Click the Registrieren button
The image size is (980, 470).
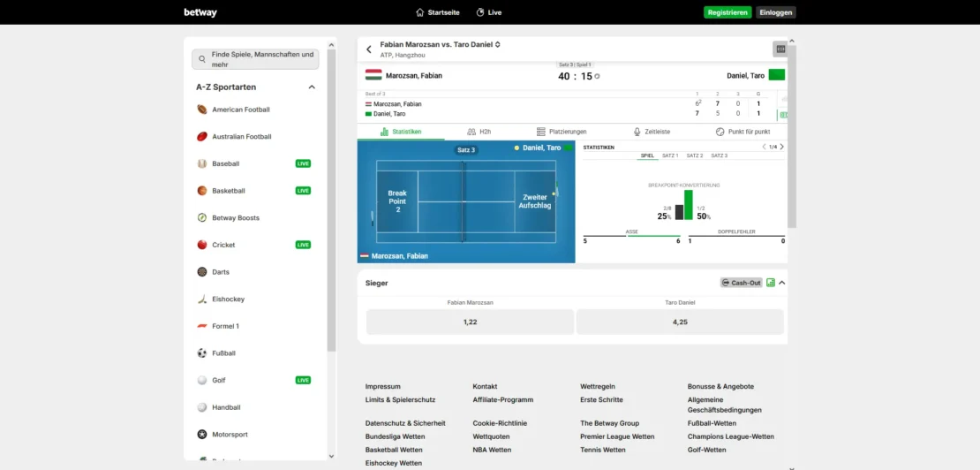click(727, 12)
